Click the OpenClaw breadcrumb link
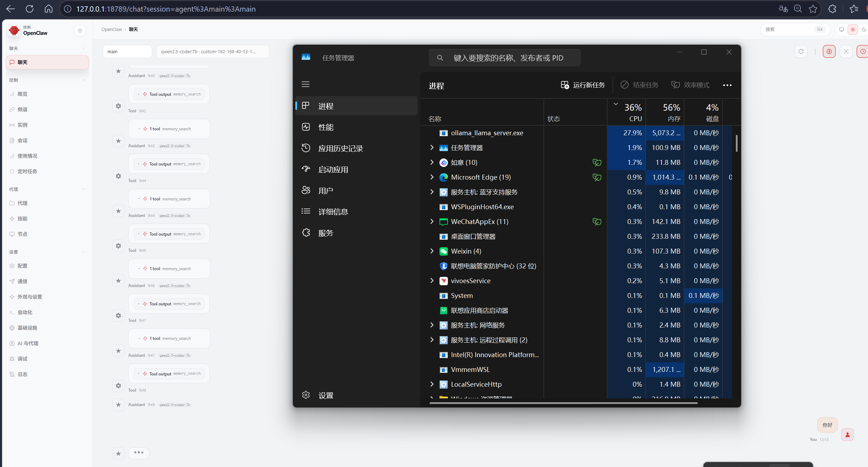 tap(112, 30)
